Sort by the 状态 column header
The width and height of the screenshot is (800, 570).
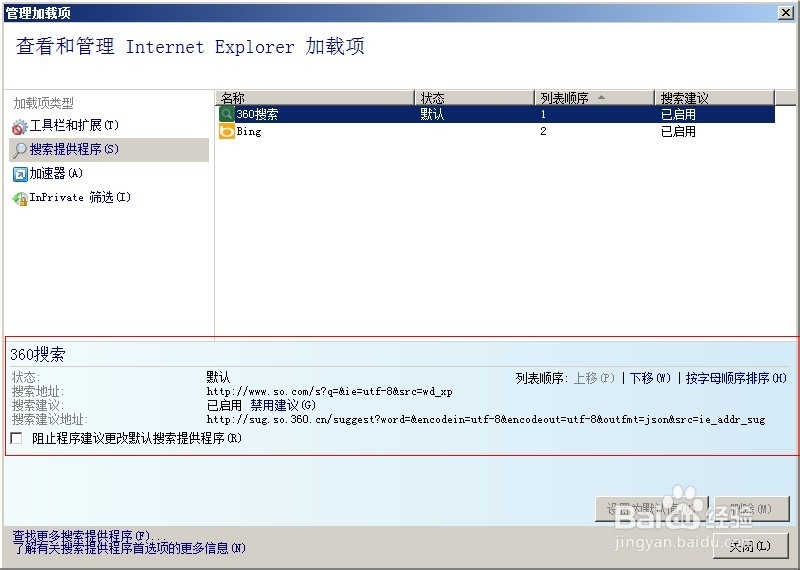474,97
